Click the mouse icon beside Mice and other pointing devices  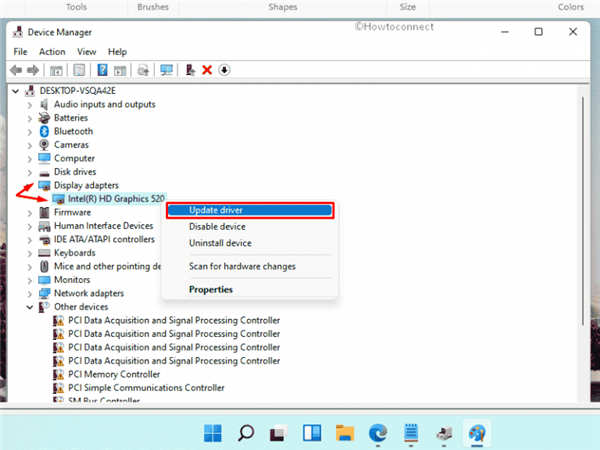pyautogui.click(x=44, y=266)
